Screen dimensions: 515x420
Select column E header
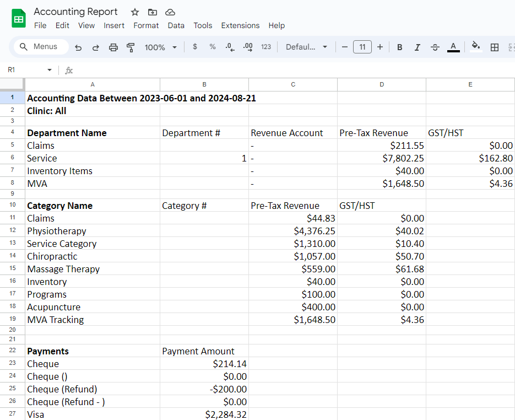[x=470, y=84]
